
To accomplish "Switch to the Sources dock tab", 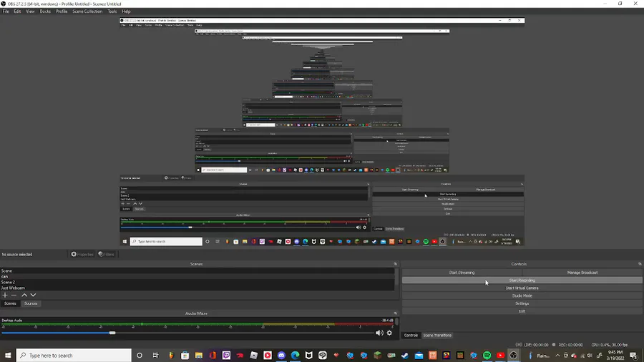I will click(31, 304).
